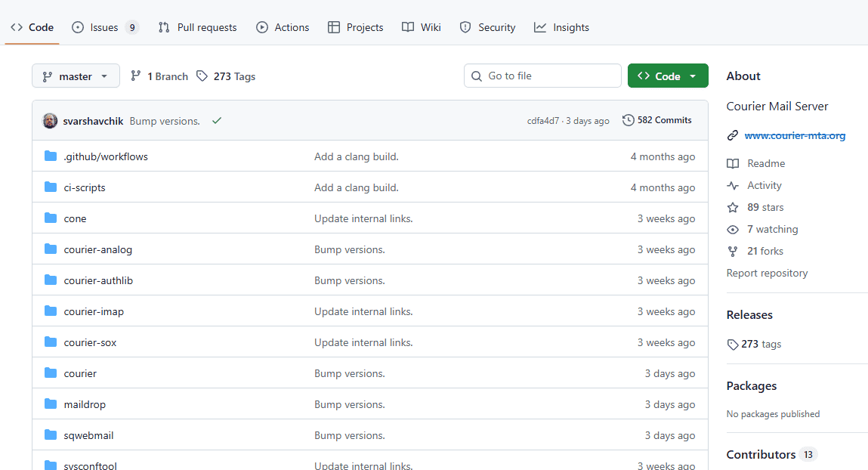Click the star icon beside 89 stars
This screenshot has width=868, height=470.
pyautogui.click(x=732, y=207)
